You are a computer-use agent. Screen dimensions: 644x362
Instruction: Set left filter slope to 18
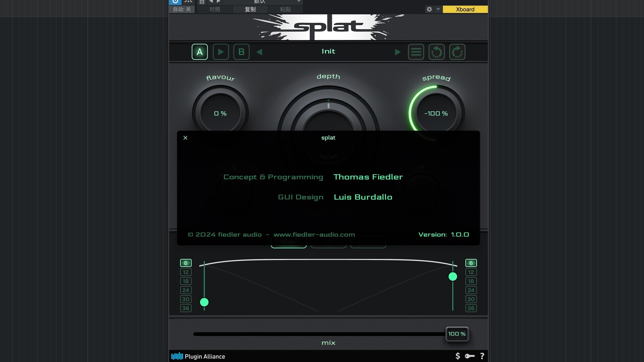(186, 281)
